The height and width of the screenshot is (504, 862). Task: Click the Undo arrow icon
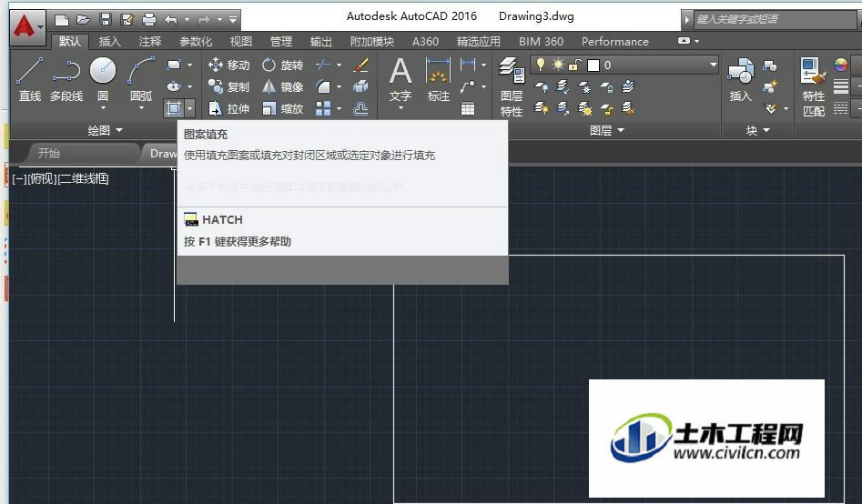click(171, 20)
